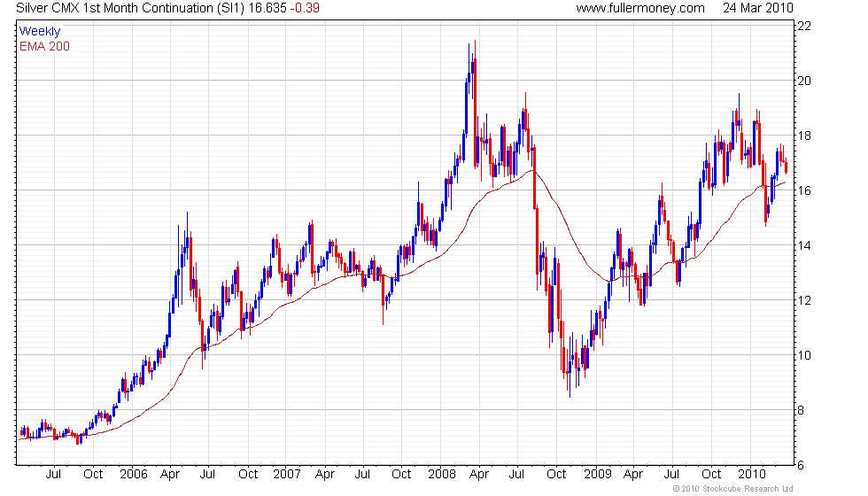868x496 pixels.
Task: Click the y-axis label 8
Action: coord(801,410)
